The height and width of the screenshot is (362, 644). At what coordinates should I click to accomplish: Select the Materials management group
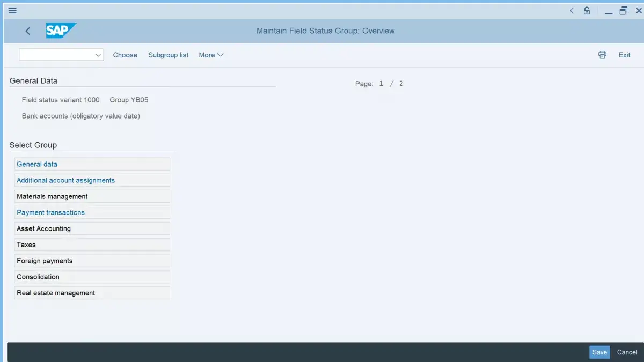point(92,196)
